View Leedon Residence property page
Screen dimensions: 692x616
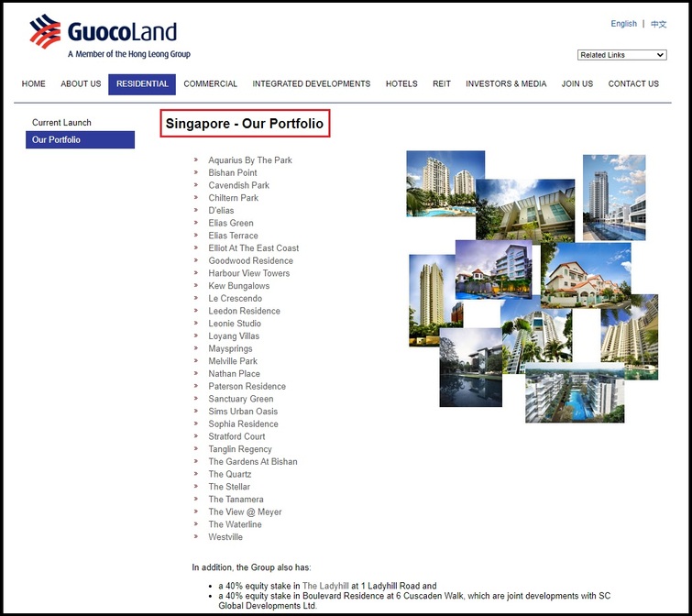[244, 311]
